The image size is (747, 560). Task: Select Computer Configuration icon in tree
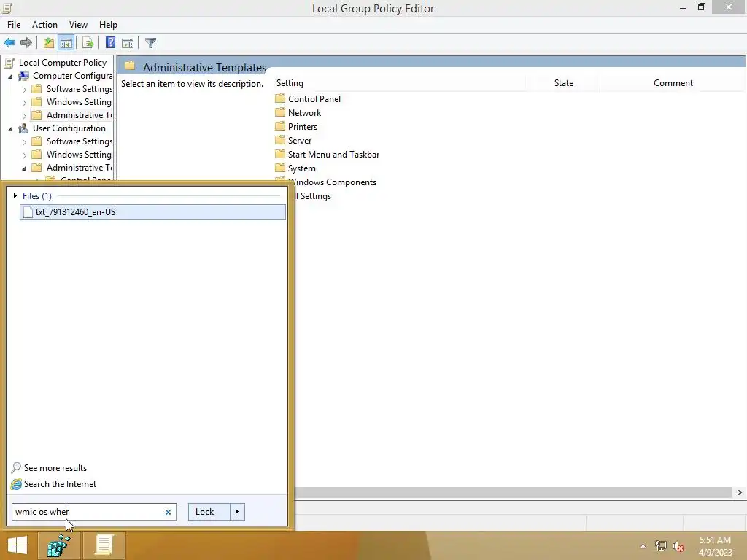(x=23, y=76)
